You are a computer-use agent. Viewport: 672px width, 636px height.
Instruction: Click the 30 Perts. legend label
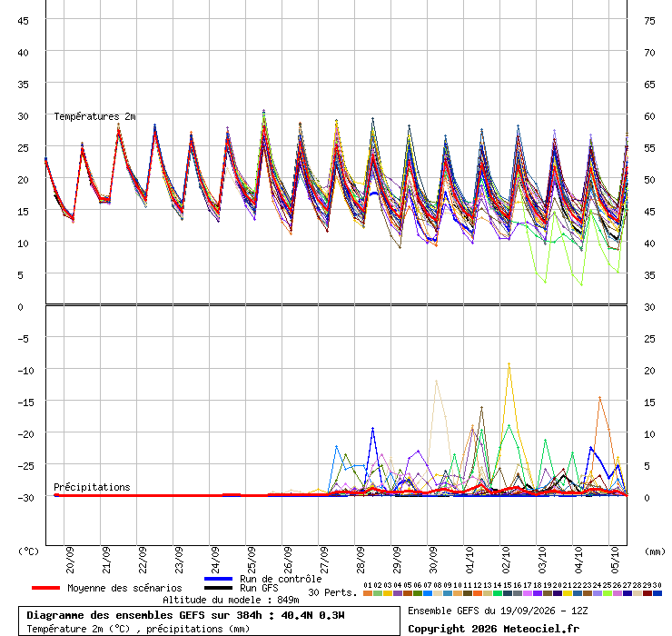click(332, 592)
